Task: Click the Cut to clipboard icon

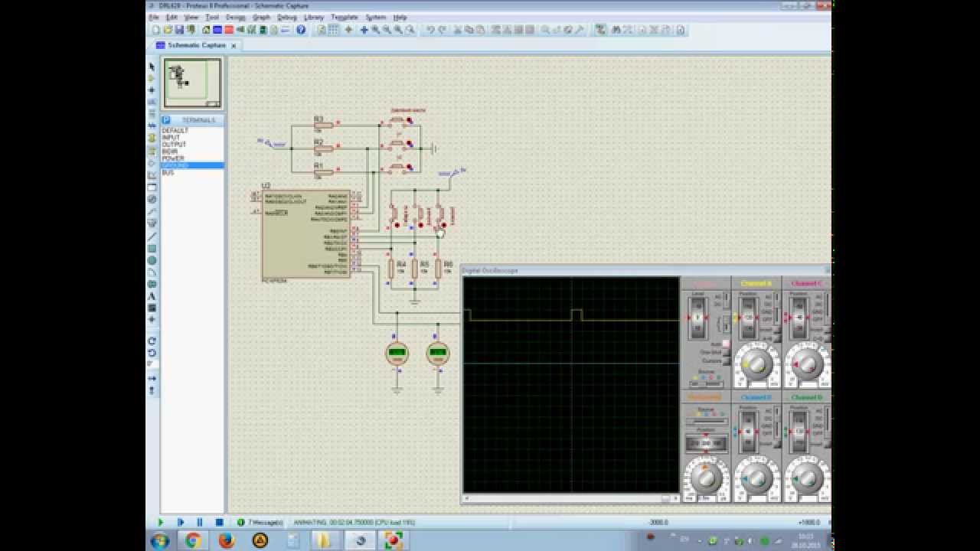Action: pyautogui.click(x=458, y=30)
